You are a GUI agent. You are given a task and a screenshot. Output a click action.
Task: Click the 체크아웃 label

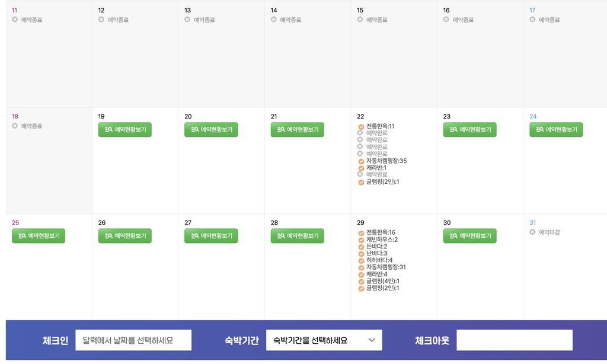click(x=432, y=340)
